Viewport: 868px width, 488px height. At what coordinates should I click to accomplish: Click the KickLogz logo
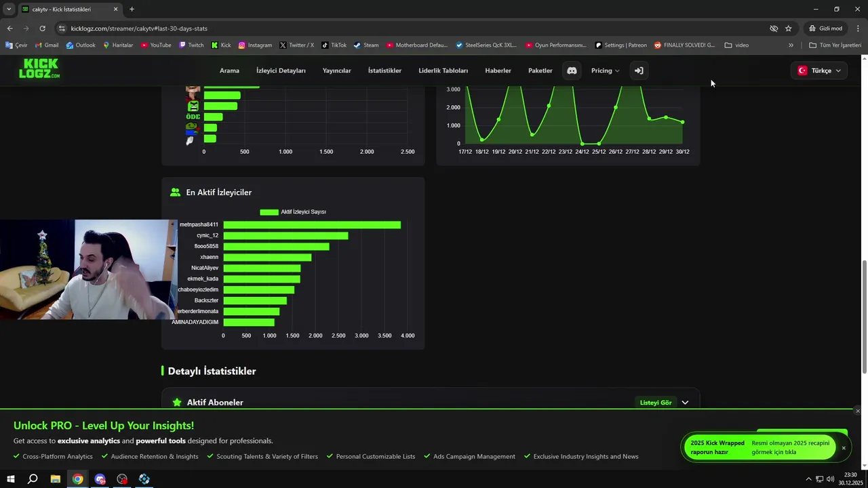click(x=39, y=68)
